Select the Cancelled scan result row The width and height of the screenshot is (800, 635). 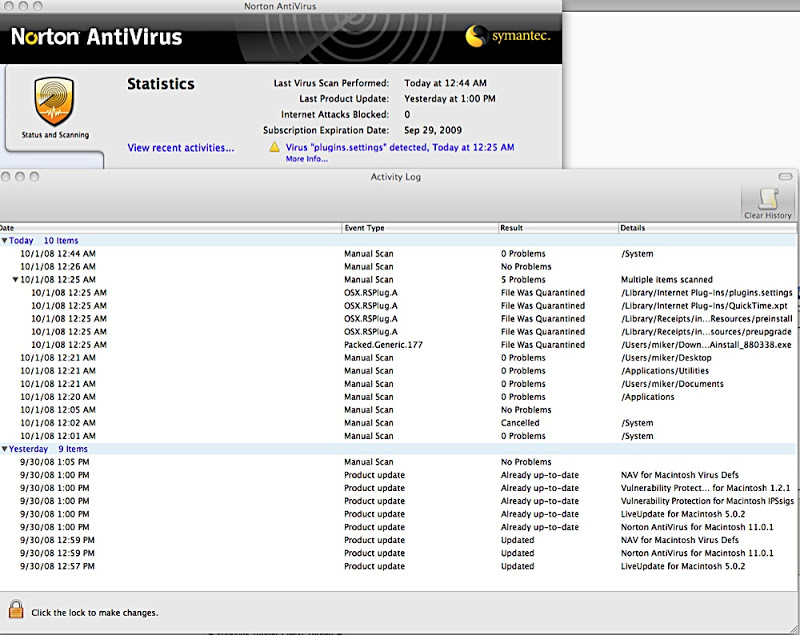coord(397,423)
